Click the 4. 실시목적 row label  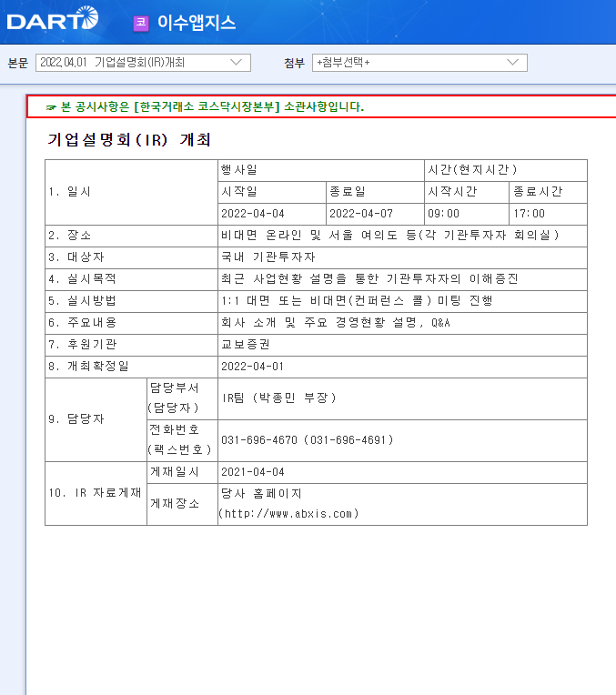click(x=131, y=279)
